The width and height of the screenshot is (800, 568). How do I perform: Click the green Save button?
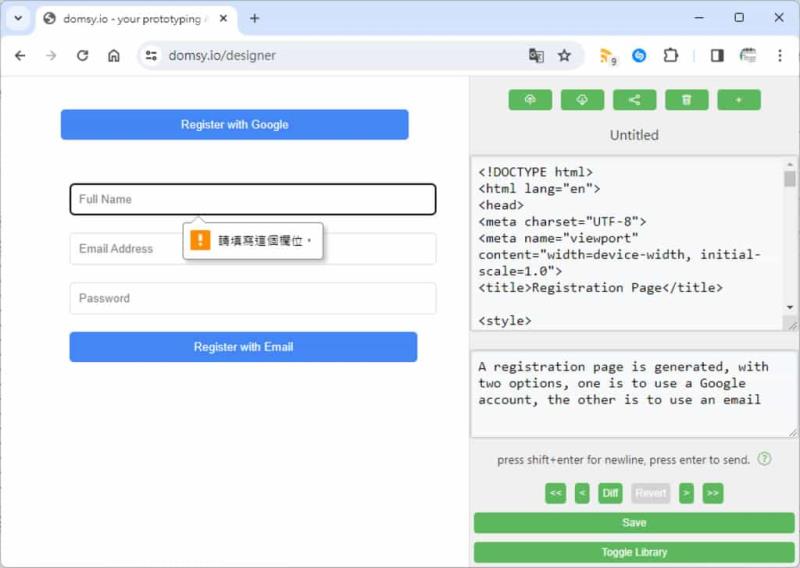click(634, 523)
